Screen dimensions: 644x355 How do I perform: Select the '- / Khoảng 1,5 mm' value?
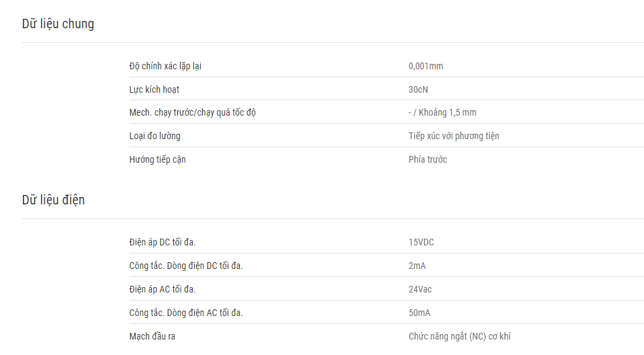pos(443,113)
